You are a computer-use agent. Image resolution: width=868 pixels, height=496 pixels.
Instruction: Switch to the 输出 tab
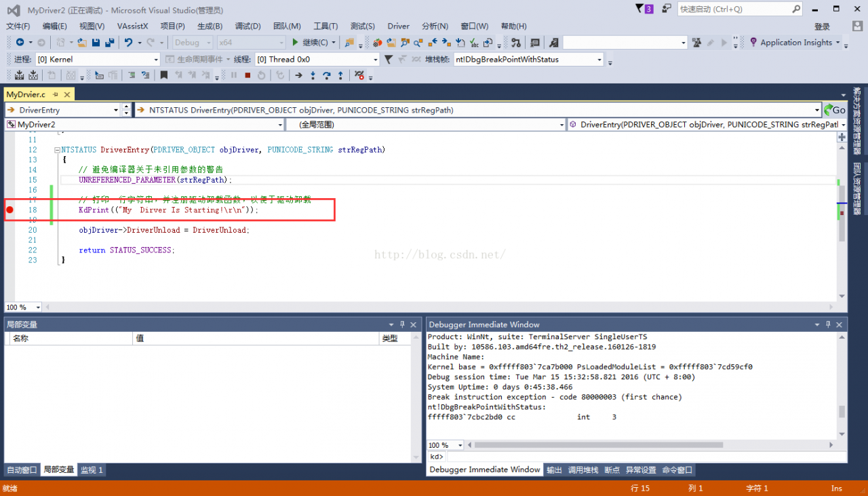[554, 470]
